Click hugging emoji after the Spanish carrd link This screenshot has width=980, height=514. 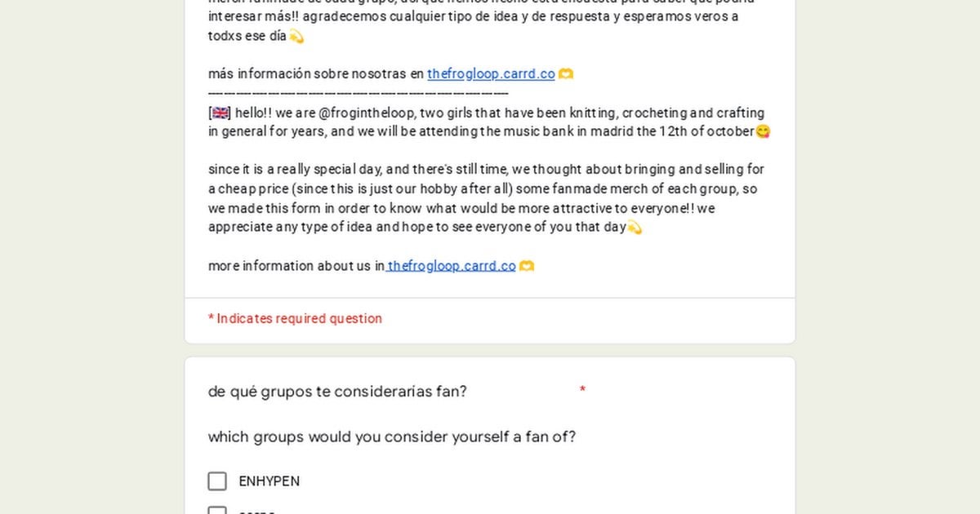[566, 74]
